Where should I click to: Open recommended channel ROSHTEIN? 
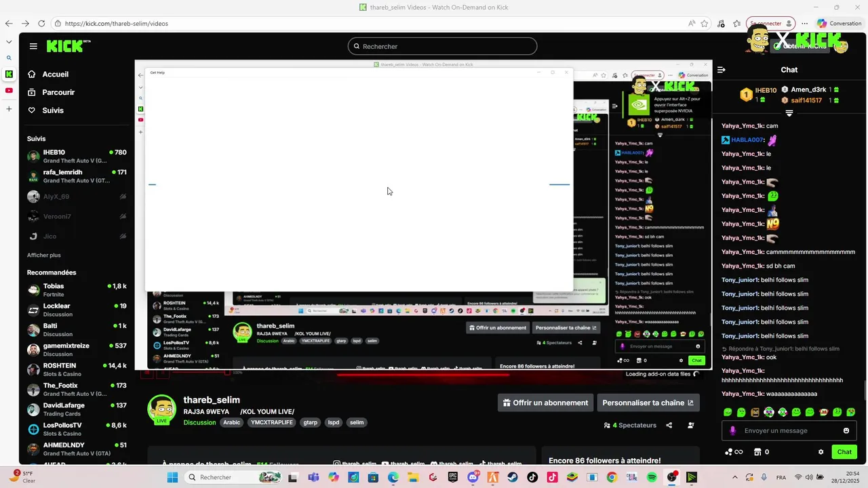[x=77, y=369]
